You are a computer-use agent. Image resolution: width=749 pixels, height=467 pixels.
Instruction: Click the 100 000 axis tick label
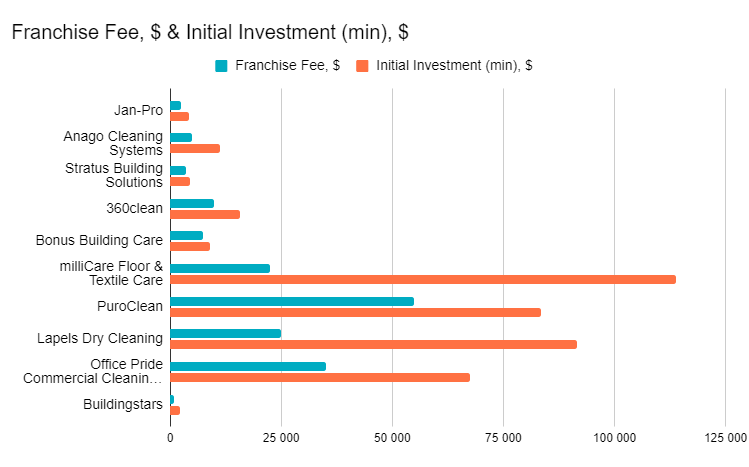click(x=614, y=437)
